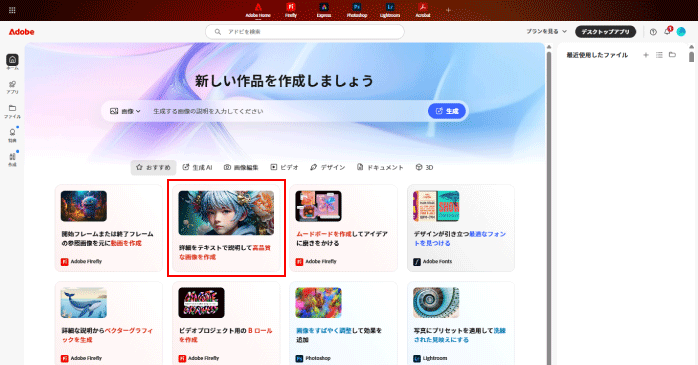Click the main content vertical scrollbar

549,207
